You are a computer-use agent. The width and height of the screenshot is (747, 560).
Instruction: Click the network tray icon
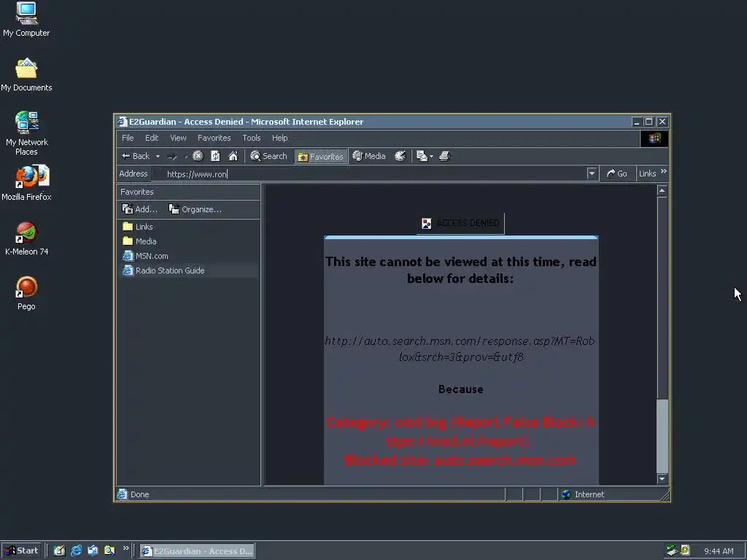pos(672,551)
